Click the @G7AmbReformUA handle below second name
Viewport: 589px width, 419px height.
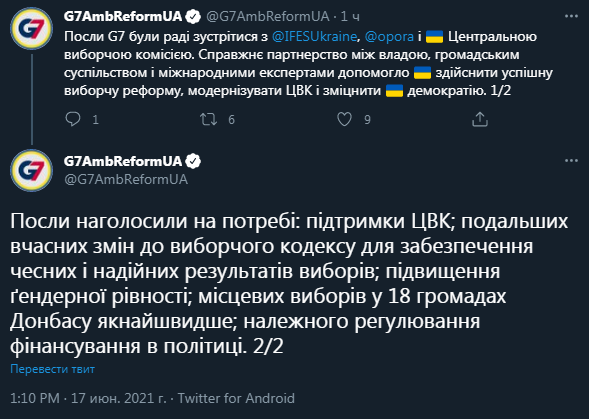tap(126, 179)
